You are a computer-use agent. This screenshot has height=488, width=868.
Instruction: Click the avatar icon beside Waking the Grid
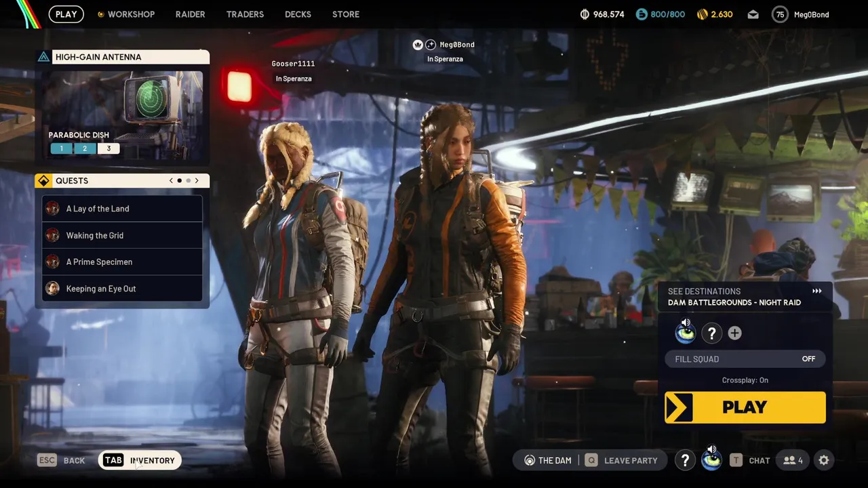coord(52,235)
